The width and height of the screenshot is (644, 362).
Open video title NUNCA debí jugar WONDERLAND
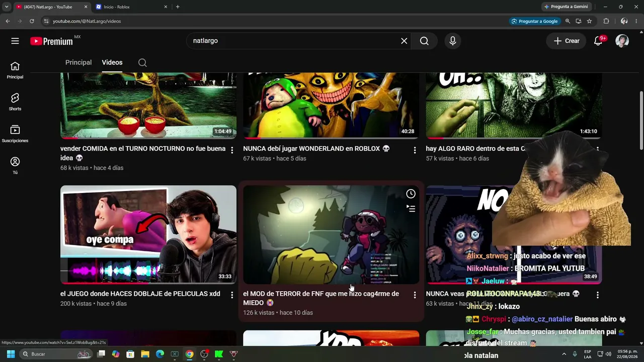coord(316,149)
